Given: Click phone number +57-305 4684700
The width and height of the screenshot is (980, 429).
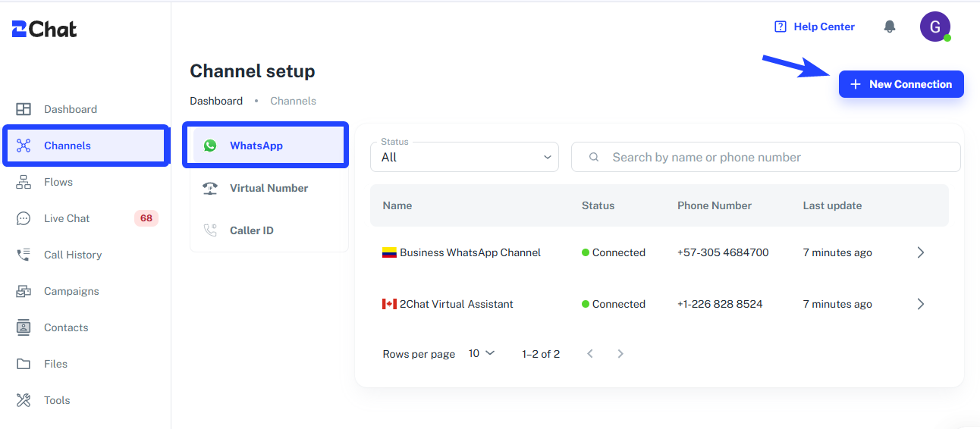Looking at the screenshot, I should [x=723, y=252].
